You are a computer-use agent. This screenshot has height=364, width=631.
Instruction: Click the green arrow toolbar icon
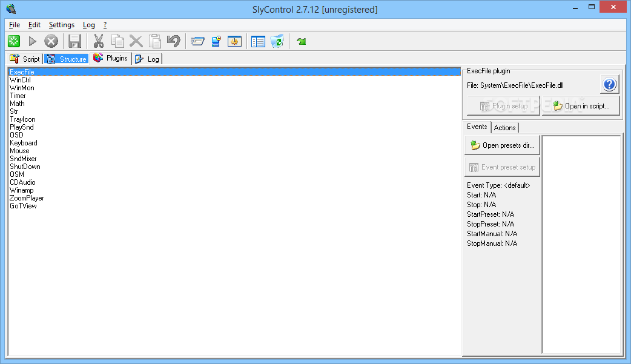pos(302,41)
